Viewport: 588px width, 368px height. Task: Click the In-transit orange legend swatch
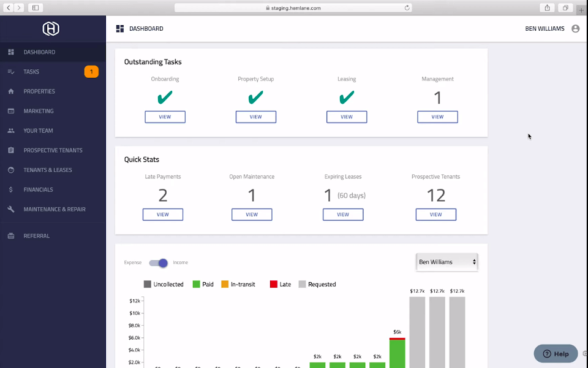click(225, 284)
